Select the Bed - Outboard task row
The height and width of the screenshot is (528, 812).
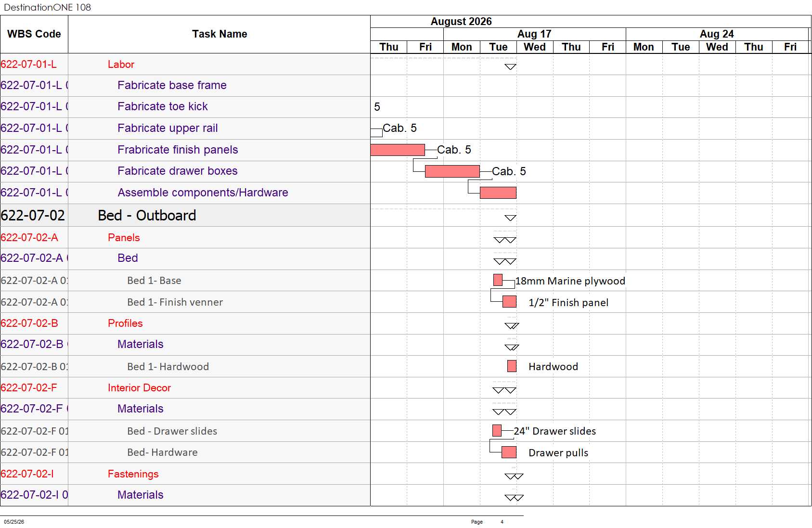pyautogui.click(x=185, y=215)
